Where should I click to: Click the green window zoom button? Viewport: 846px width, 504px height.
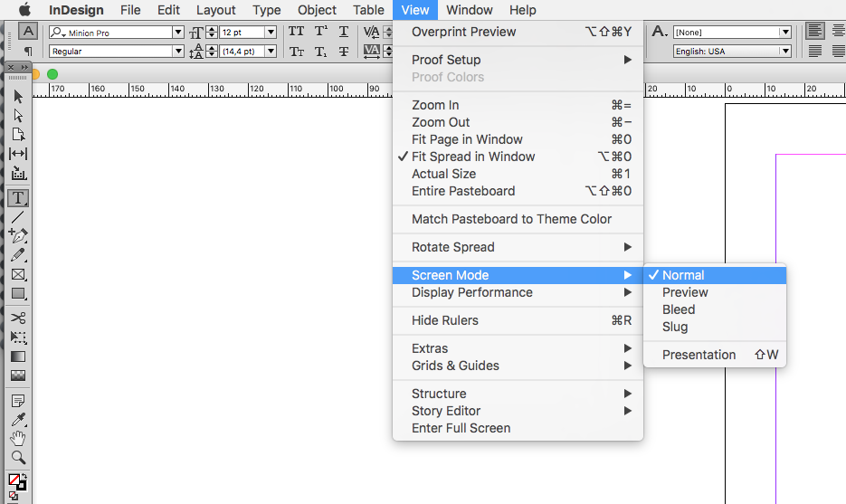(x=52, y=74)
